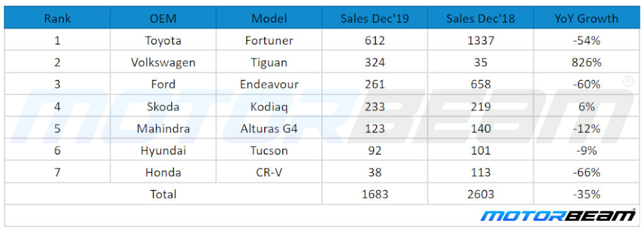Click the Alturas G4 cell
Image resolution: width=644 pixels, height=232 pixels.
269,128
